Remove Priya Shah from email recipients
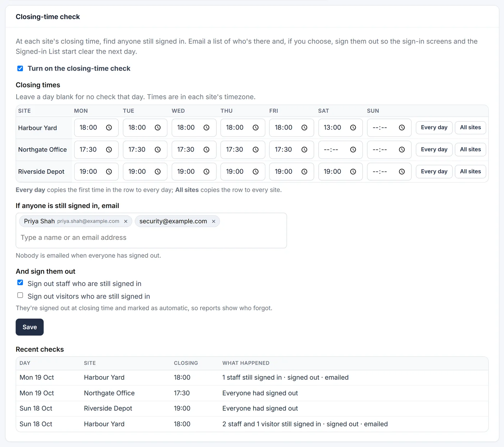Viewport: 504px width, 447px height. point(126,221)
